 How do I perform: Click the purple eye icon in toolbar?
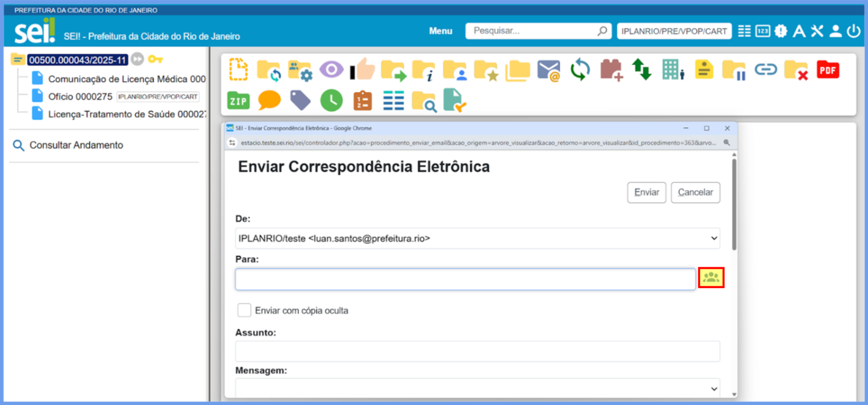click(331, 70)
